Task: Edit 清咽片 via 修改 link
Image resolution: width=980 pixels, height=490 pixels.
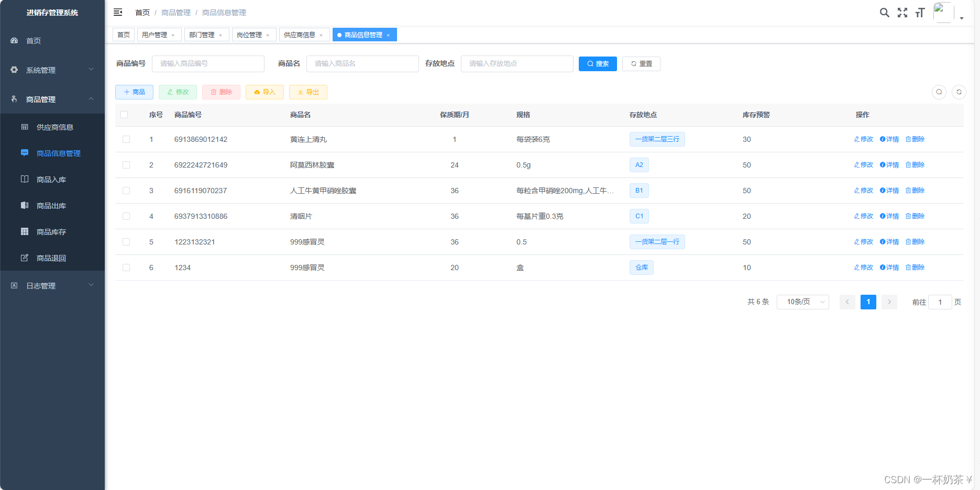Action: coord(864,216)
